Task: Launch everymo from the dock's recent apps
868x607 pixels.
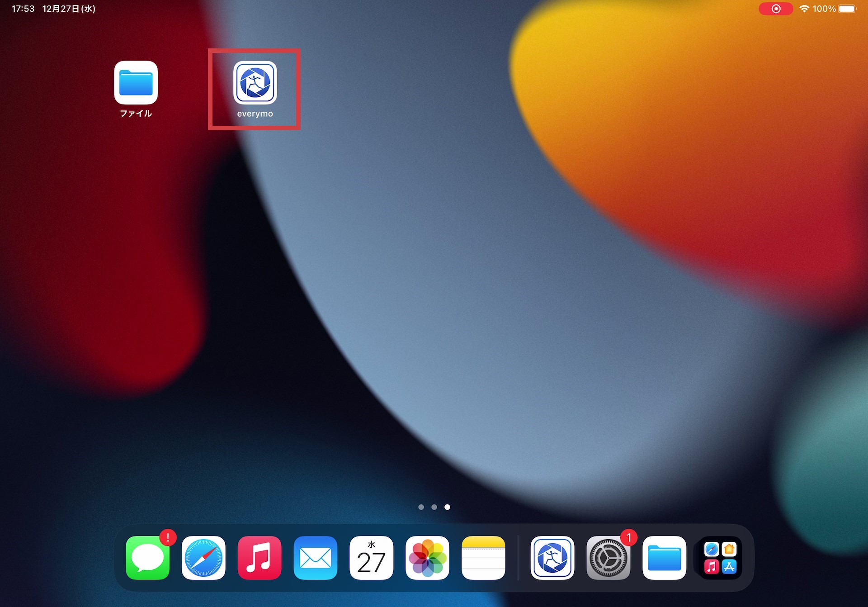Action: [552, 558]
